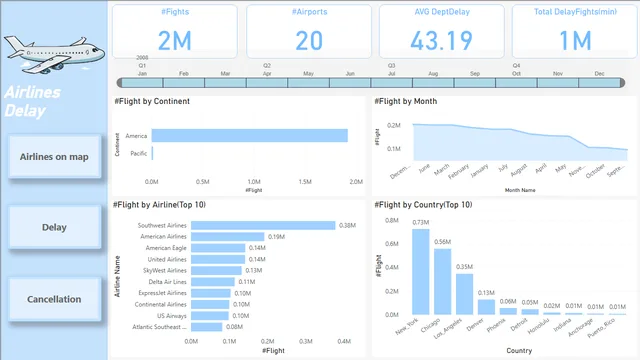The height and width of the screenshot is (360, 640).
Task: Click the #Flight by Continent title
Action: coord(152,101)
